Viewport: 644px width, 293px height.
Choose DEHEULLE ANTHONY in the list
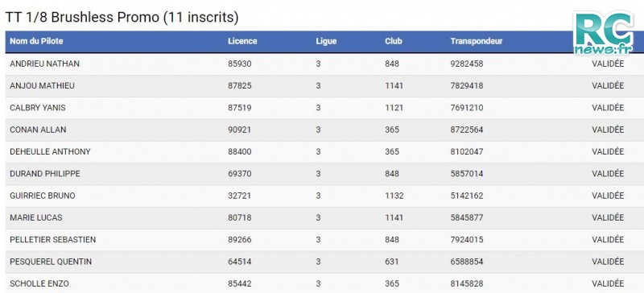coord(50,151)
